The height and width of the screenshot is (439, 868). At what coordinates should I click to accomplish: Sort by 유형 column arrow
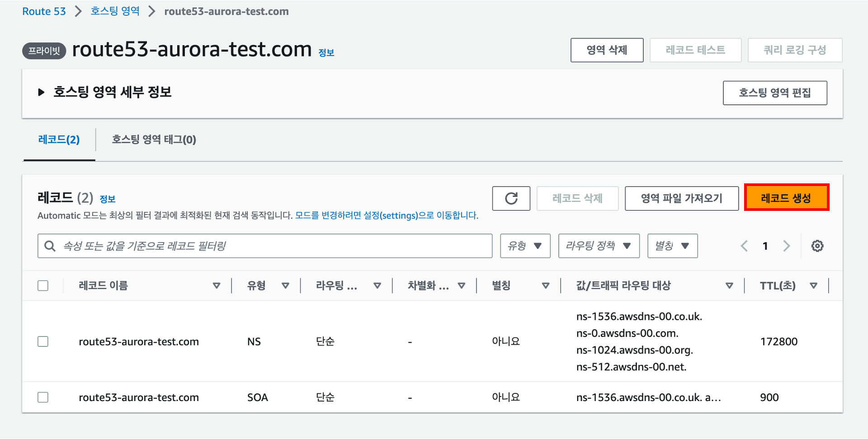click(285, 285)
